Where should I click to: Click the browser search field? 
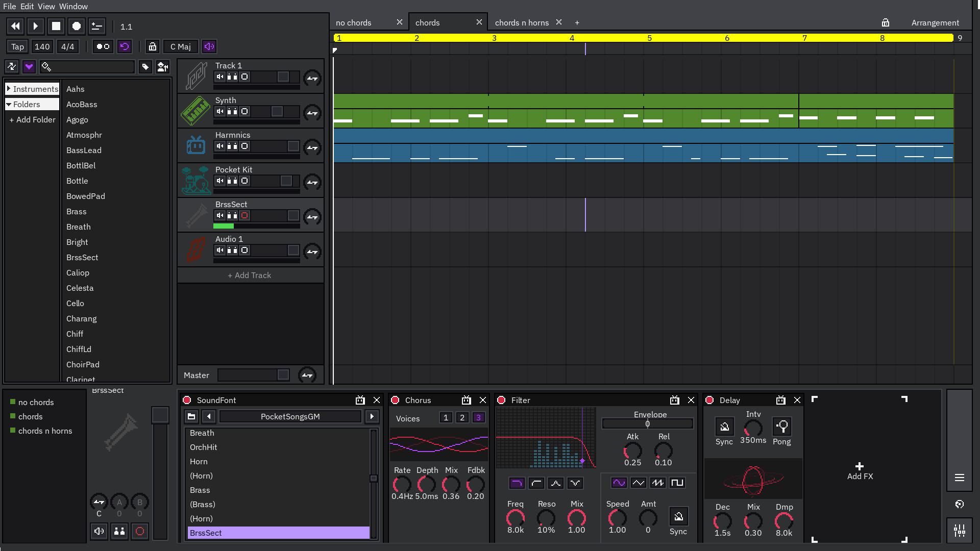[87, 67]
